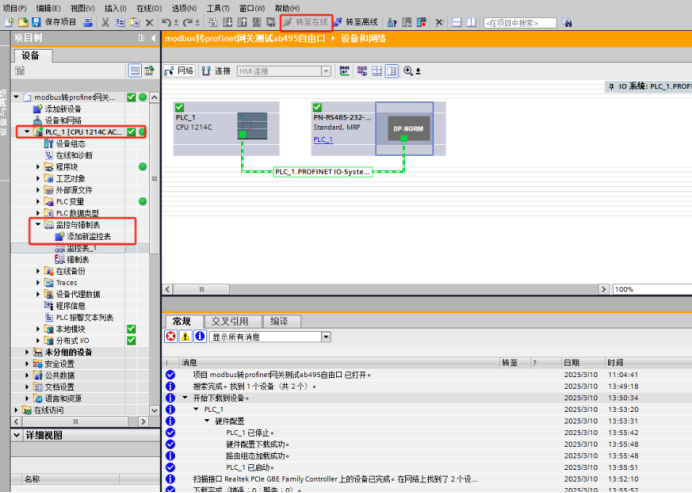Click the stop CPU icon with red square
Viewport: 692px width, 493px height.
pyautogui.click(x=421, y=22)
